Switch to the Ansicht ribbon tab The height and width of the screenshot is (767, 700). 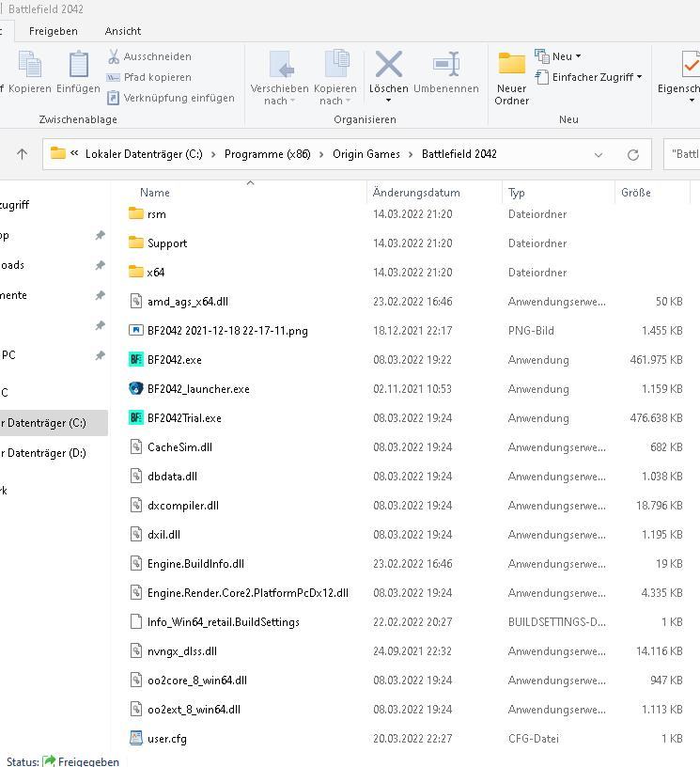123,31
